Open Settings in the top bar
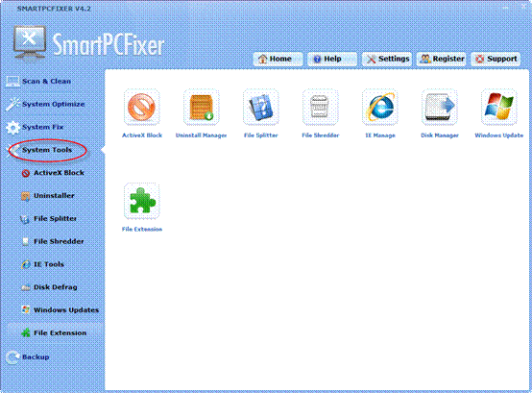The image size is (532, 393). point(387,59)
